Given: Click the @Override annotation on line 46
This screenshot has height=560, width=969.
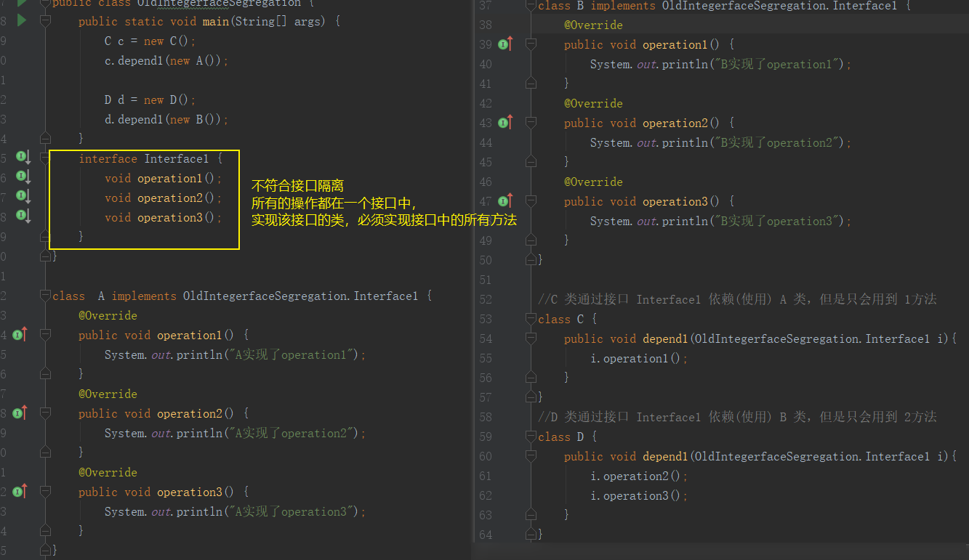Looking at the screenshot, I should 593,182.
